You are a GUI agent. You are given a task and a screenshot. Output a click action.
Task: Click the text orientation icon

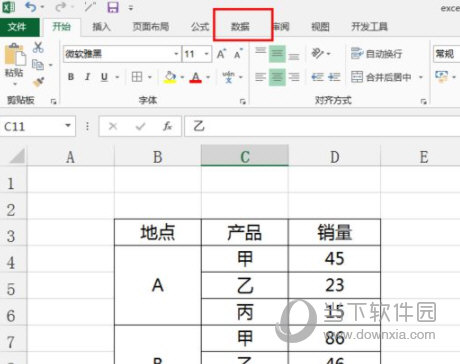[x=318, y=53]
